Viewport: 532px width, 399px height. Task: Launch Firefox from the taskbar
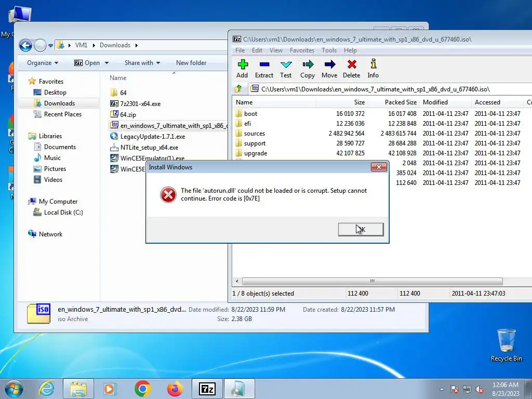pos(175,389)
